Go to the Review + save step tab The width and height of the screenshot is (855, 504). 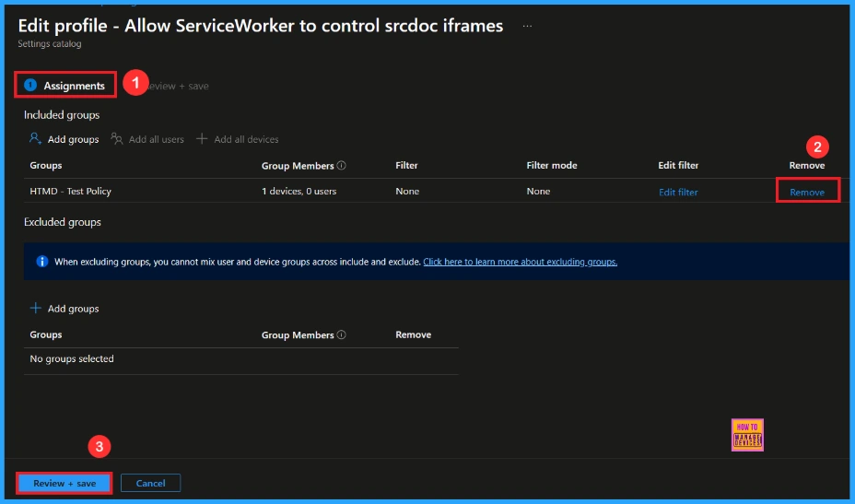tap(178, 87)
